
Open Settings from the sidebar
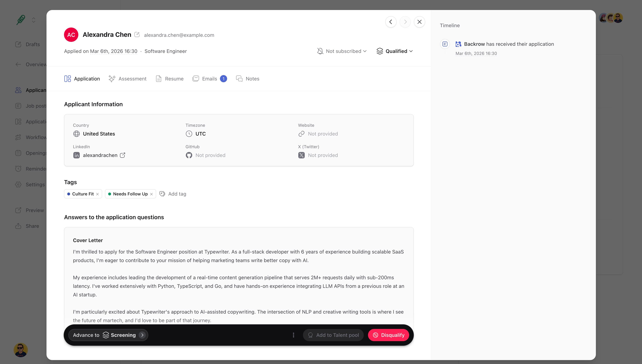[x=30, y=185]
